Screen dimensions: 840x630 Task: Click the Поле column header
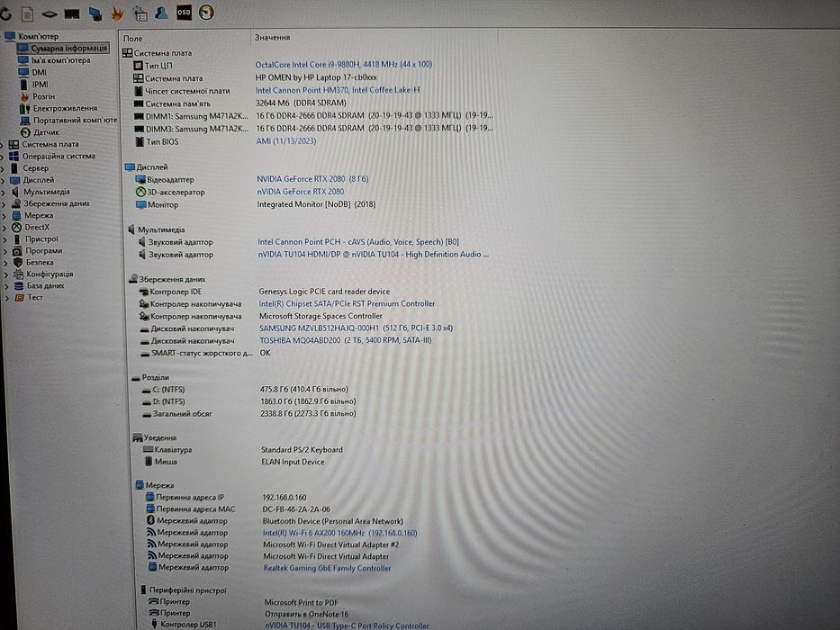pos(133,39)
